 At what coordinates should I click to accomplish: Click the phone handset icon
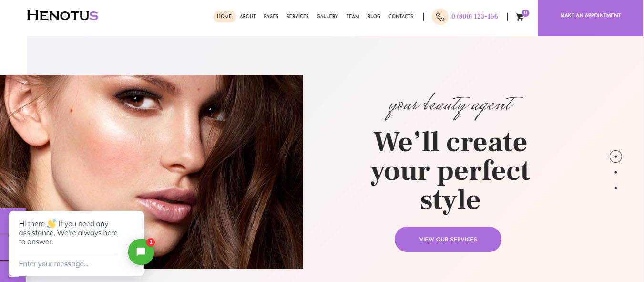(440, 17)
